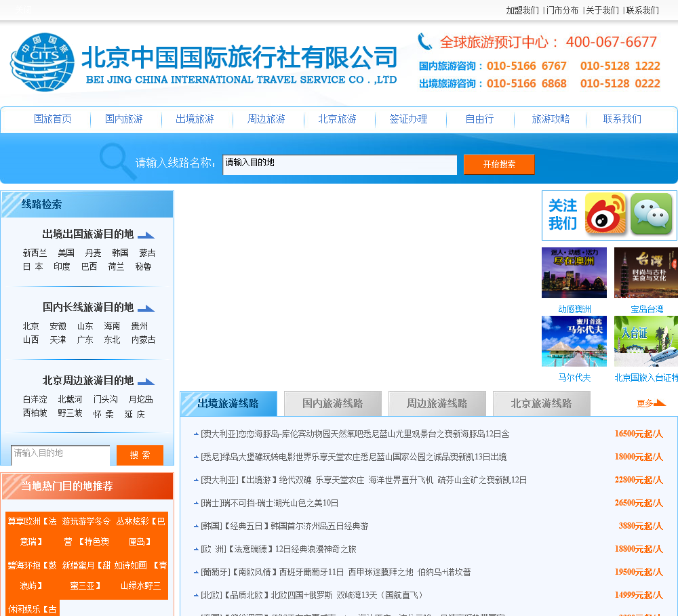This screenshot has height=616, width=678.
Task: Select nearby destination 月坨岛
Action: tap(140, 399)
